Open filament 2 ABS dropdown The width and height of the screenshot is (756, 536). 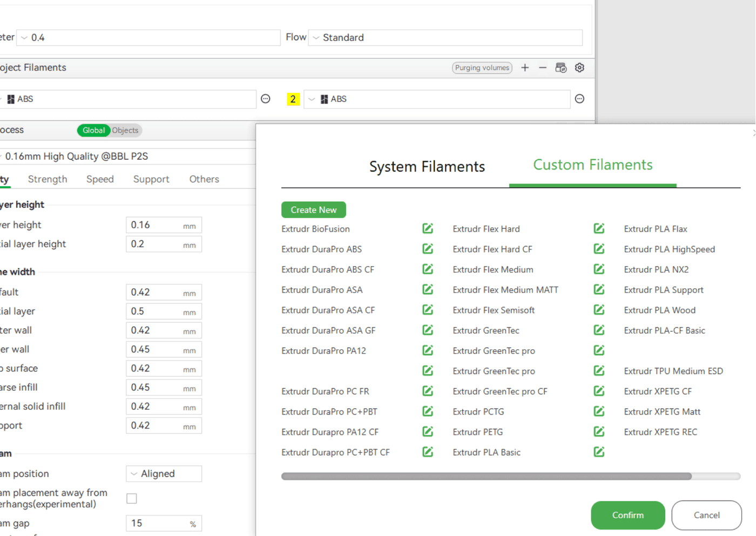[437, 99]
